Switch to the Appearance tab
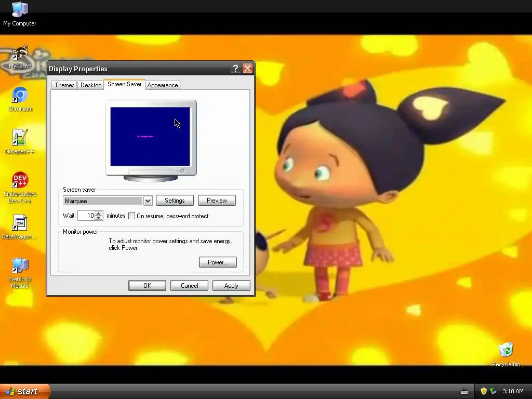 pos(163,85)
